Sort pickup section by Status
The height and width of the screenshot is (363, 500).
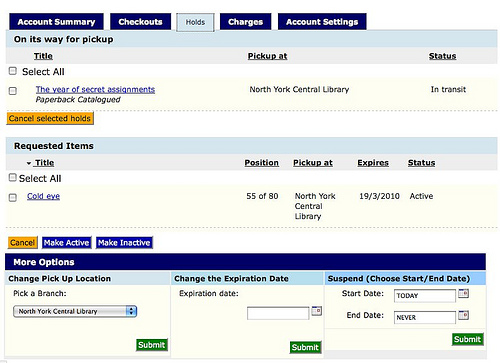(x=442, y=56)
